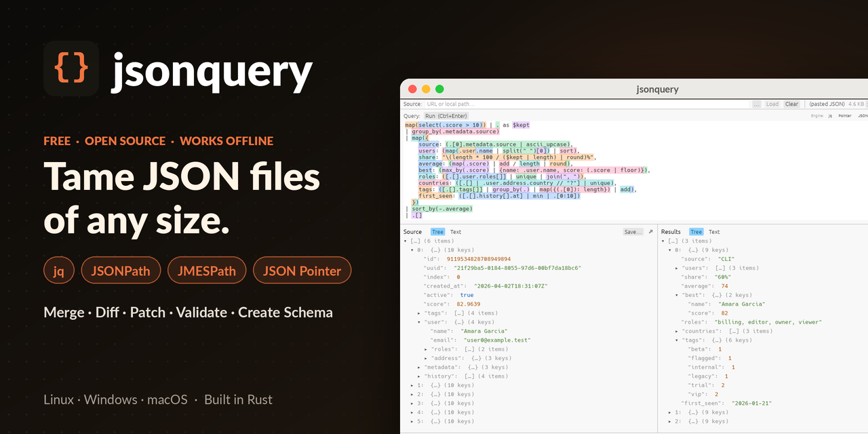
Task: Select the jq engine option
Action: coord(831,116)
